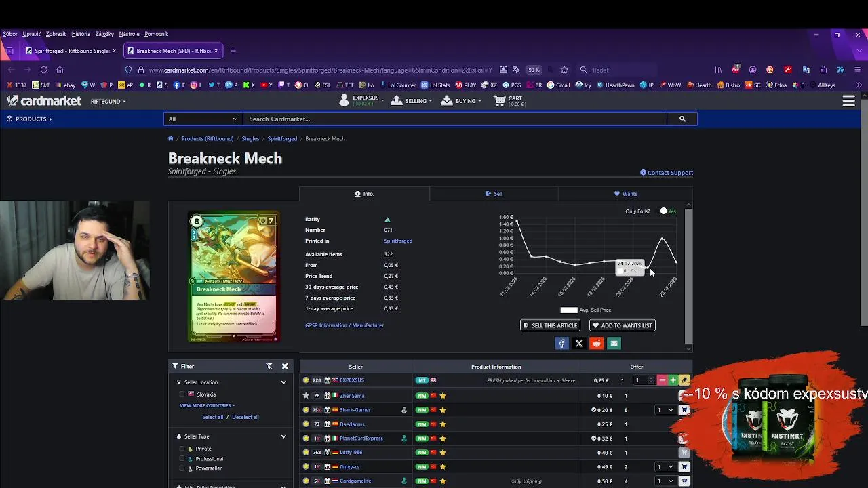Open seller ZhenSama profile

tap(352, 396)
